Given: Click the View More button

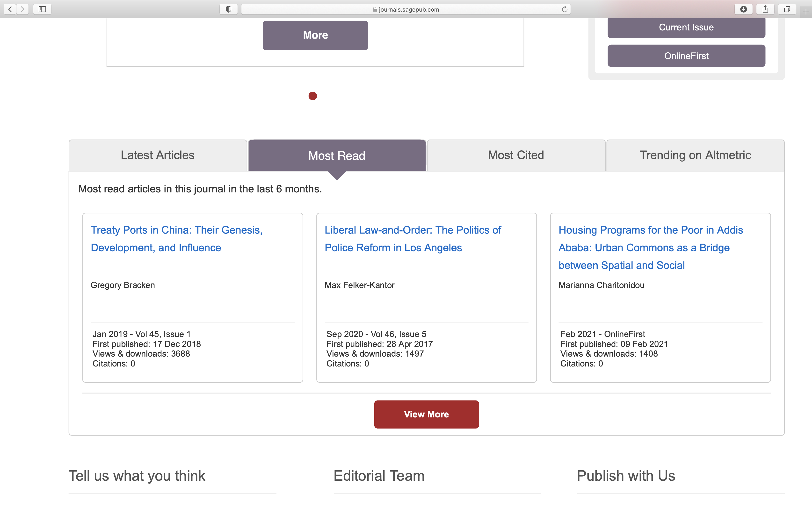Looking at the screenshot, I should 427,414.
